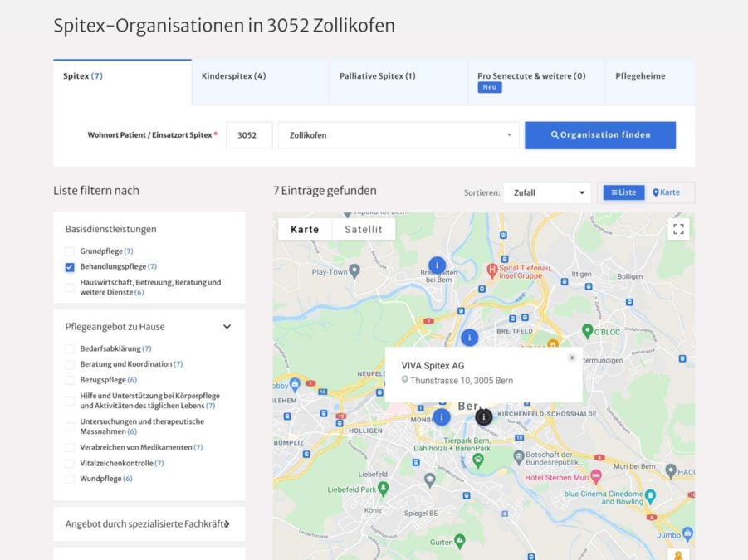The height and width of the screenshot is (560, 748).
Task: Switch map to Satellit view
Action: pyautogui.click(x=364, y=230)
